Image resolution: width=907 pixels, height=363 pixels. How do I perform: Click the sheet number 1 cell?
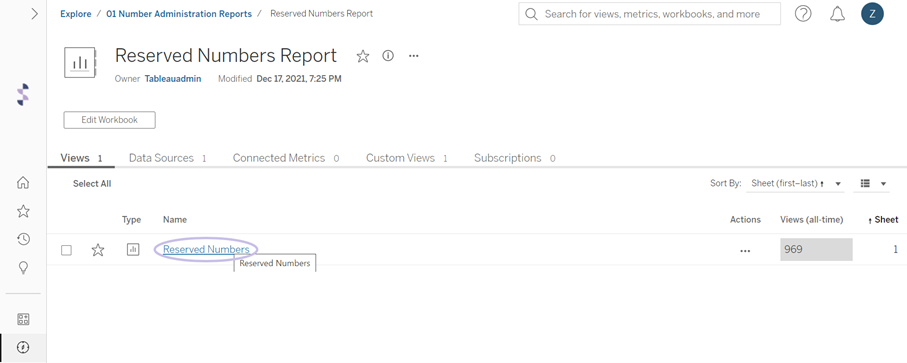(x=895, y=250)
